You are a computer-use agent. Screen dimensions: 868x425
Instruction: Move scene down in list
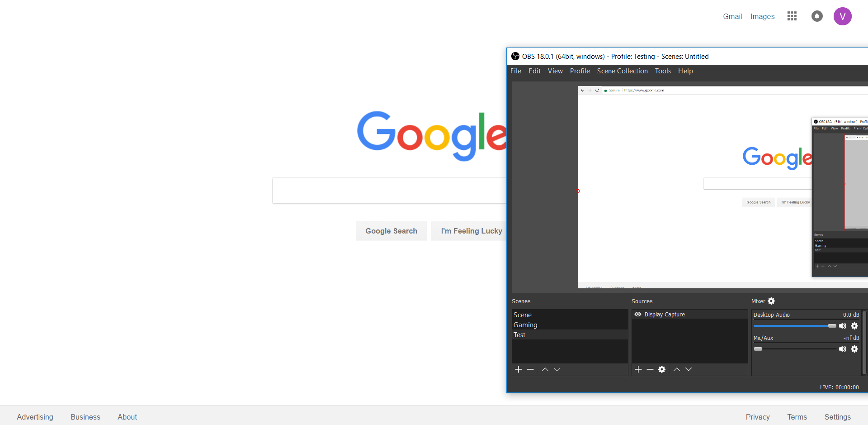(x=557, y=369)
